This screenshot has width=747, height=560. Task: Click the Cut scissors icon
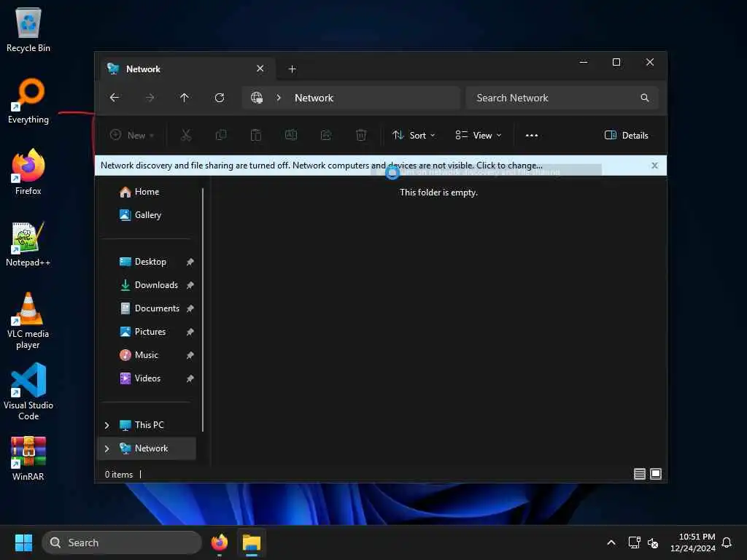point(186,135)
